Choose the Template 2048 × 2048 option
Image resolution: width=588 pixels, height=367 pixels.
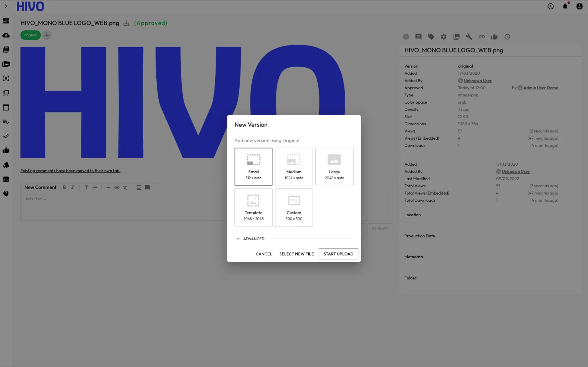click(x=253, y=208)
